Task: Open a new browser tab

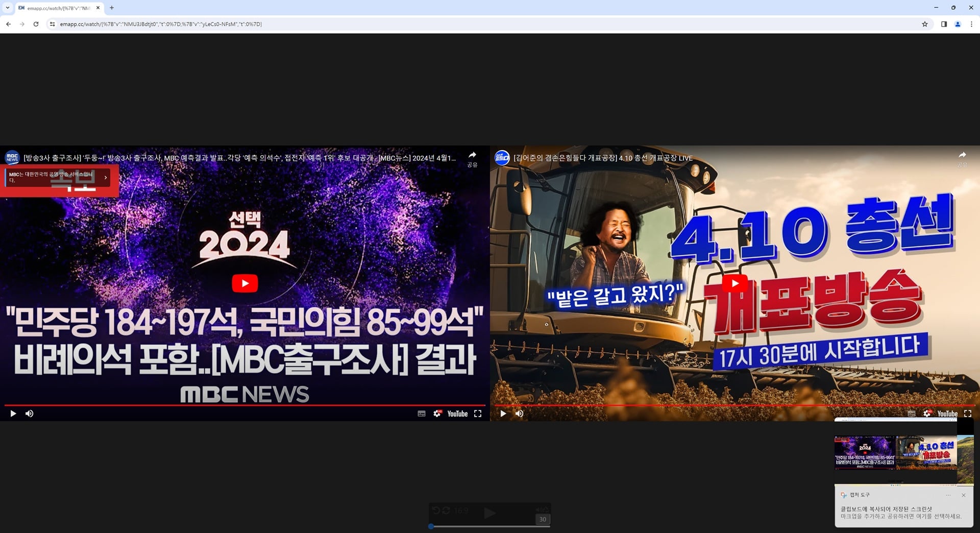Action: click(112, 8)
